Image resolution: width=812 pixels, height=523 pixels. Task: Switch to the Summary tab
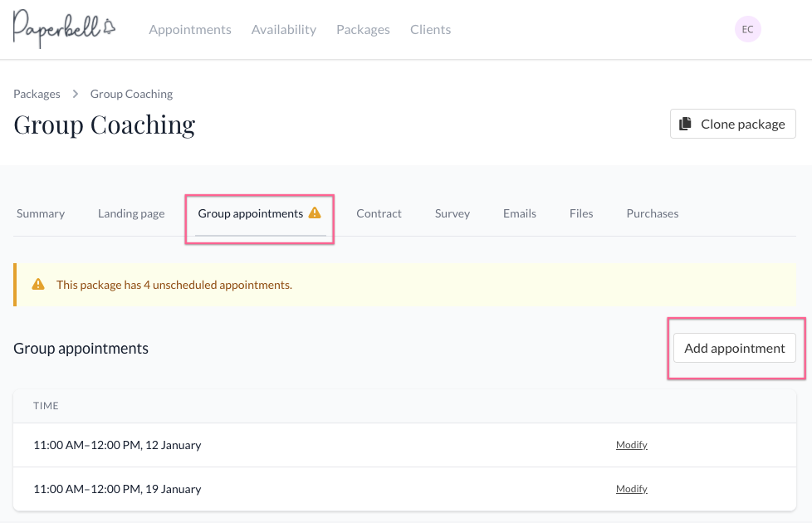click(41, 213)
